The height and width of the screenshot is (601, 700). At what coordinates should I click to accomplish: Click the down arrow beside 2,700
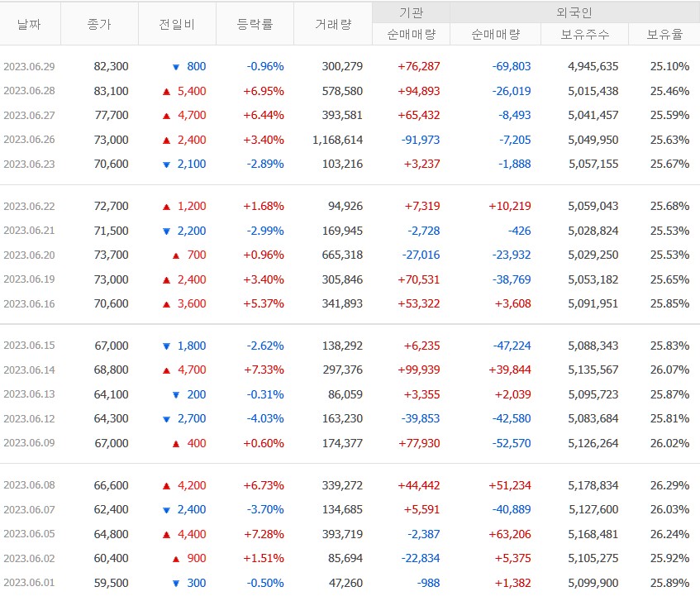[166, 419]
